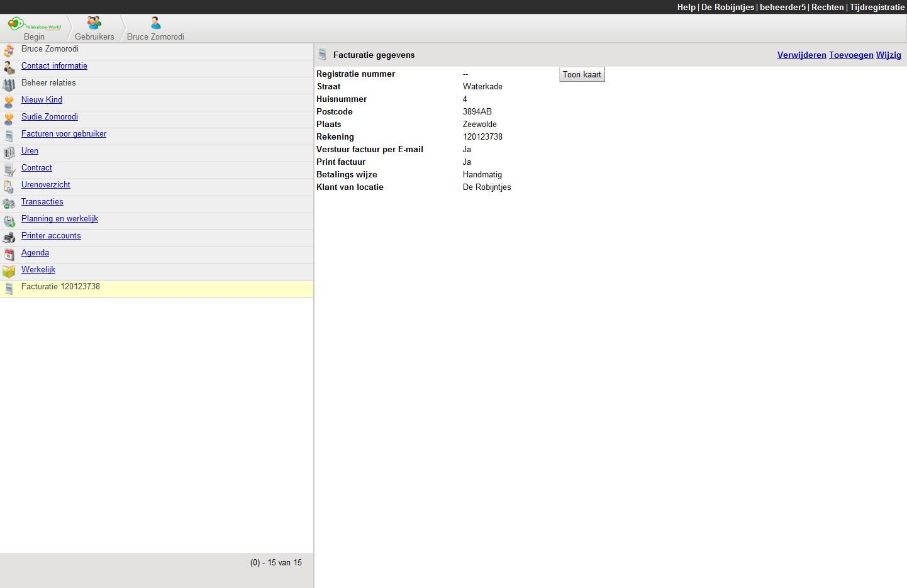Open Facturen voor gebruiker link
Screen dimensions: 907x588
pos(64,134)
